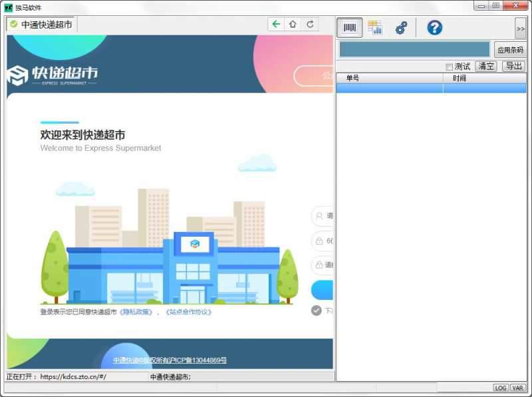Click the 时间 column header
Viewport: 532px width, 397px height.
point(460,78)
